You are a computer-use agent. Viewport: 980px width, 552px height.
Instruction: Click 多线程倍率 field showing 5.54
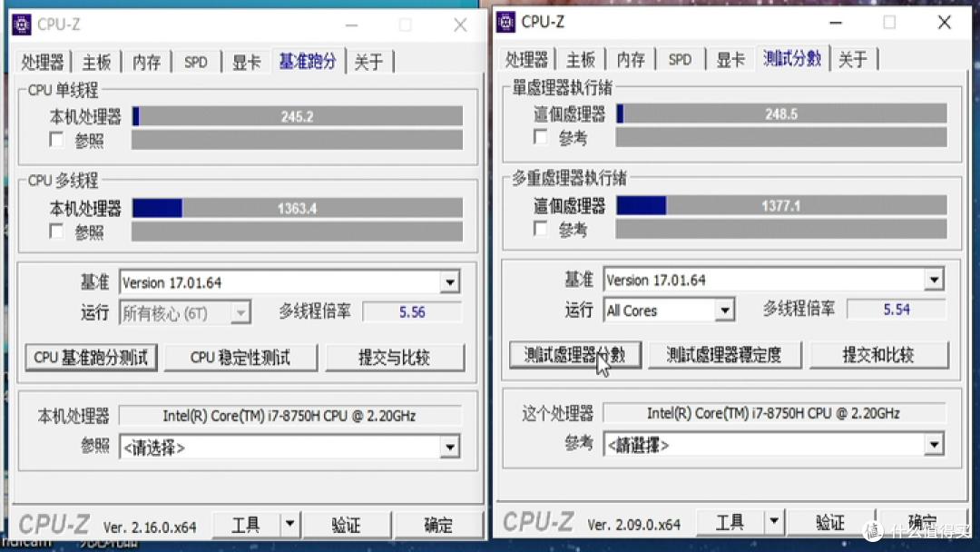(x=897, y=310)
